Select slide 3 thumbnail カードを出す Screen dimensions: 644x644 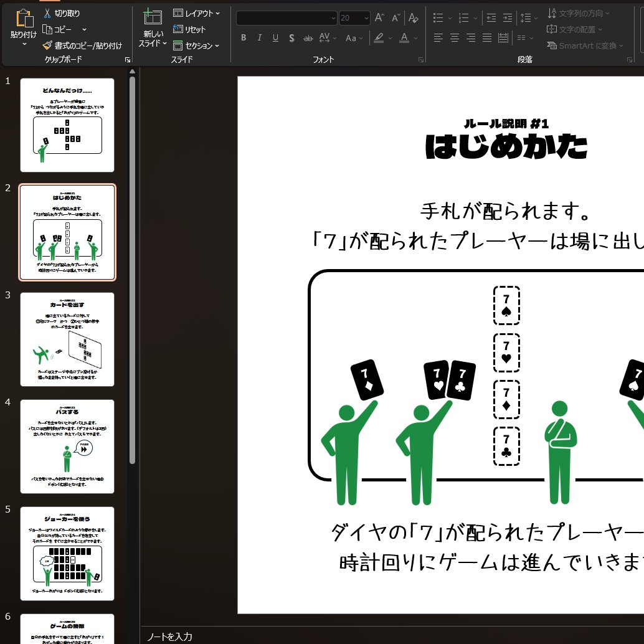[67, 339]
